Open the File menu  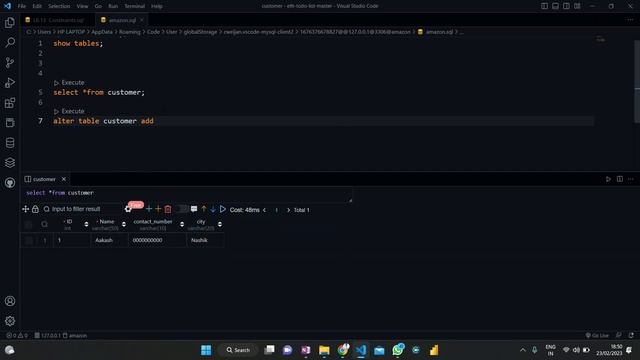point(22,6)
